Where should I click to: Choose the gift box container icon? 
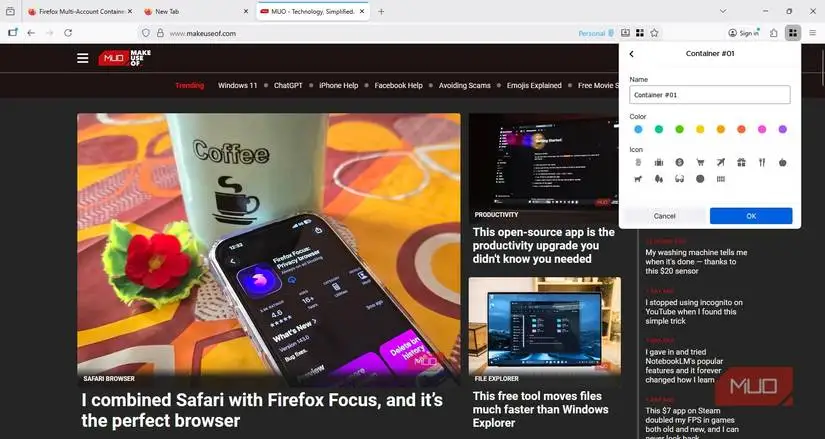click(x=741, y=163)
